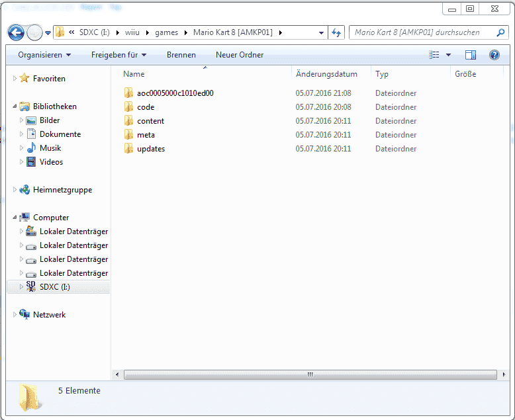
Task: Click the horizontal scrollbar thumb
Action: tap(310, 374)
